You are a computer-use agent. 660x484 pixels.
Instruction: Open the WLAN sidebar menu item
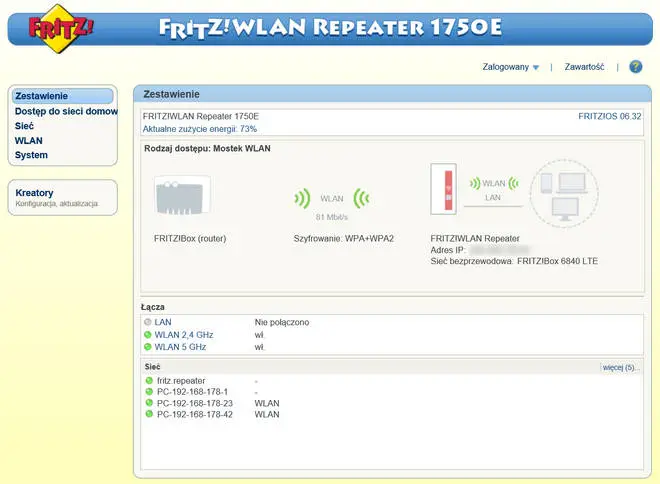pos(29,141)
